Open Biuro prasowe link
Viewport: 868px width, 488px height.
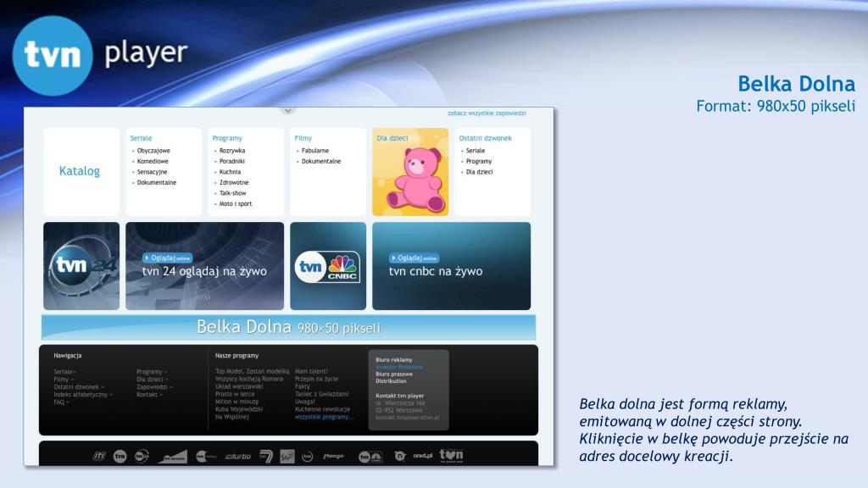pos(394,374)
